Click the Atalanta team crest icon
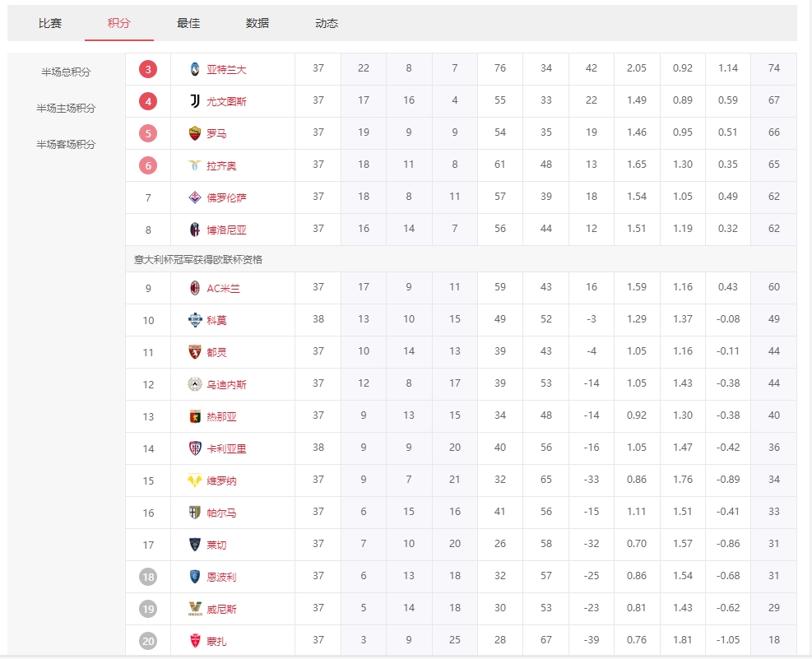Image resolution: width=812 pixels, height=659 pixels. pyautogui.click(x=195, y=69)
